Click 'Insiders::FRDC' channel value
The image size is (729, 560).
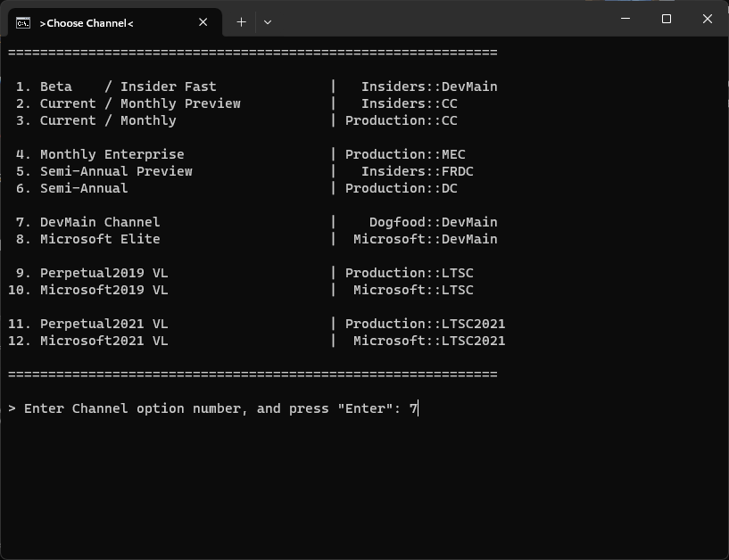418,171
